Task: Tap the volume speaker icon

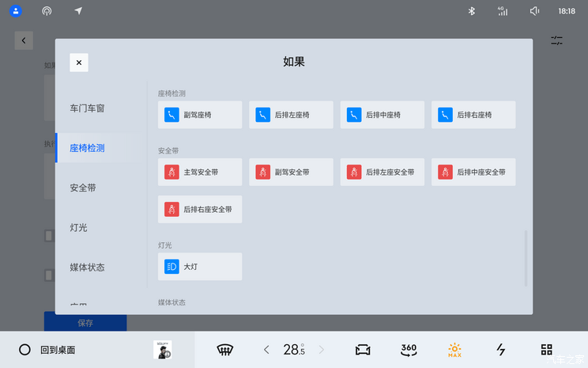Action: [x=534, y=11]
